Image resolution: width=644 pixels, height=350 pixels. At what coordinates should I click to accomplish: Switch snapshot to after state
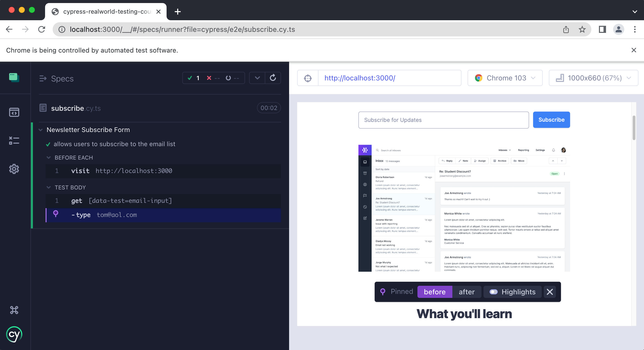(467, 292)
